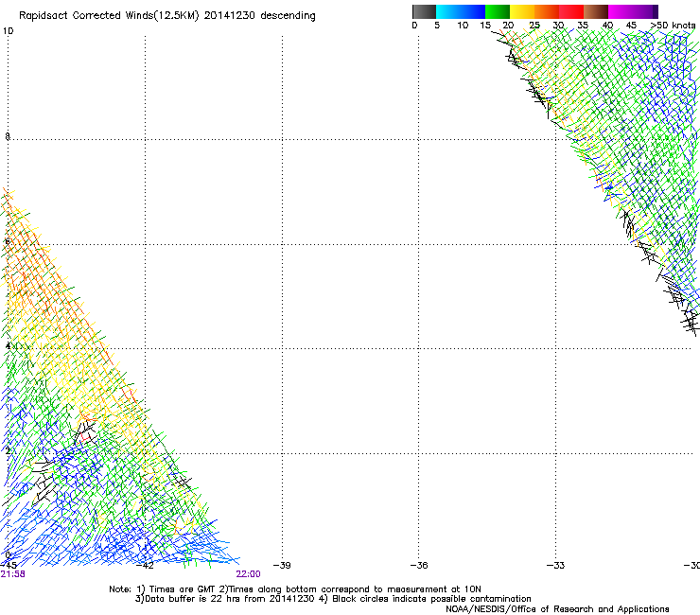
Task: Click the longitude axis label '-45'
Action: tap(9, 565)
